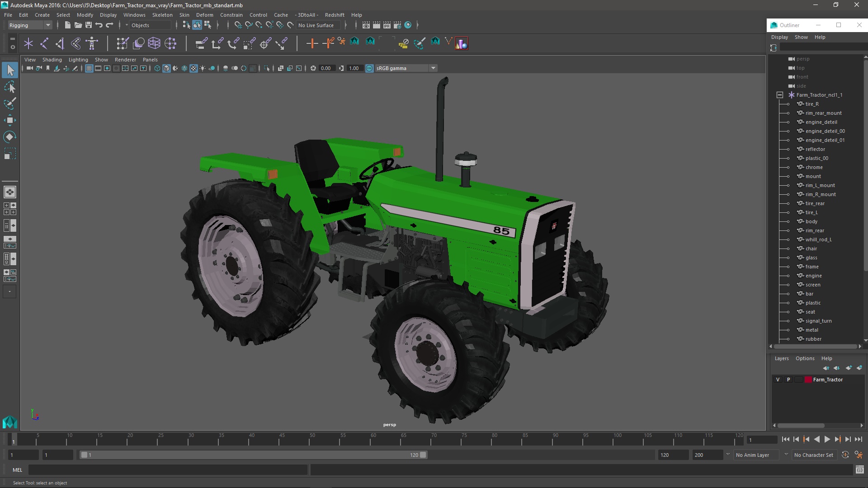Screen dimensions: 868x488
Task: Click the Redo arrow icon
Action: point(109,25)
